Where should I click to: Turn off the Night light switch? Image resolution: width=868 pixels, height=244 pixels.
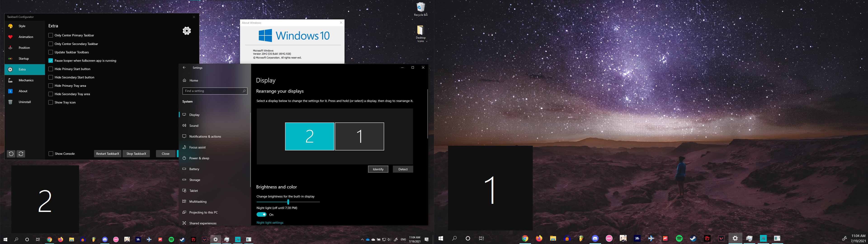[262, 214]
